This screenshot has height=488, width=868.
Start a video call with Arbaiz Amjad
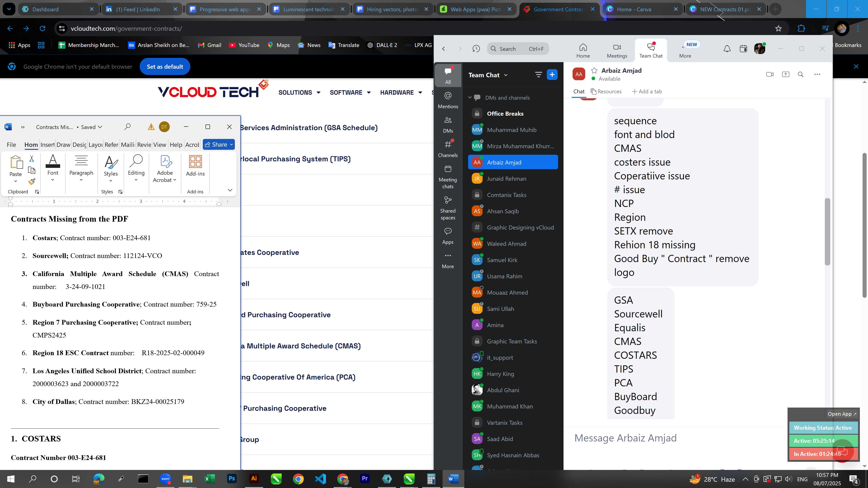pyautogui.click(x=770, y=74)
